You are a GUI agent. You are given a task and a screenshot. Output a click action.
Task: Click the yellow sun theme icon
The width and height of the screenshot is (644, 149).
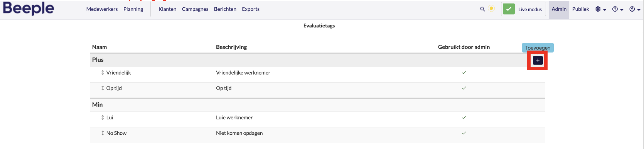pyautogui.click(x=491, y=8)
